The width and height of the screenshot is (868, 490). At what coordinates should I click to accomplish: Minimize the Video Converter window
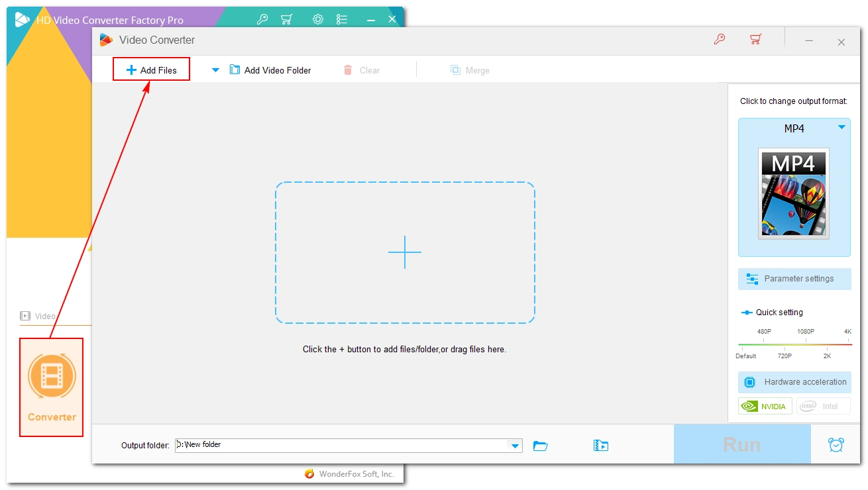coord(809,41)
